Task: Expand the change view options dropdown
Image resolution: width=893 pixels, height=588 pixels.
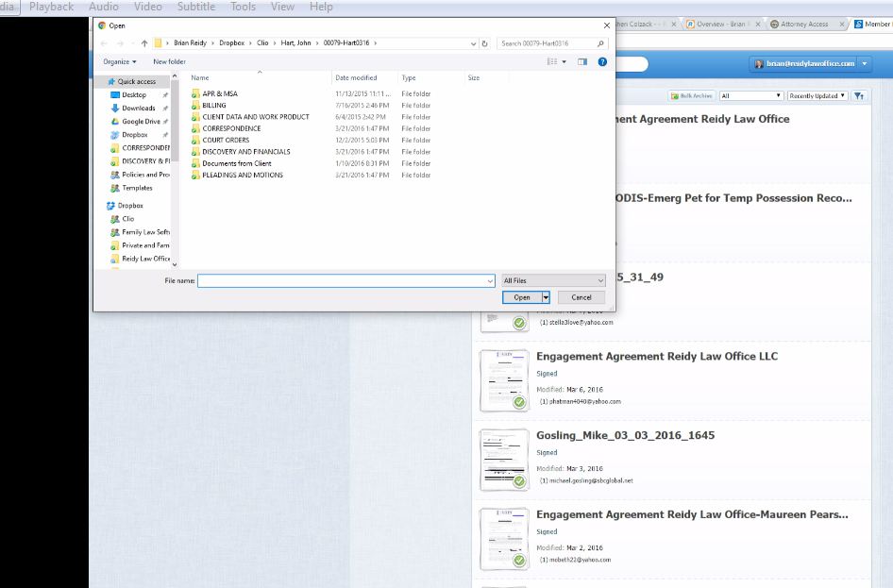Action: [x=564, y=61]
